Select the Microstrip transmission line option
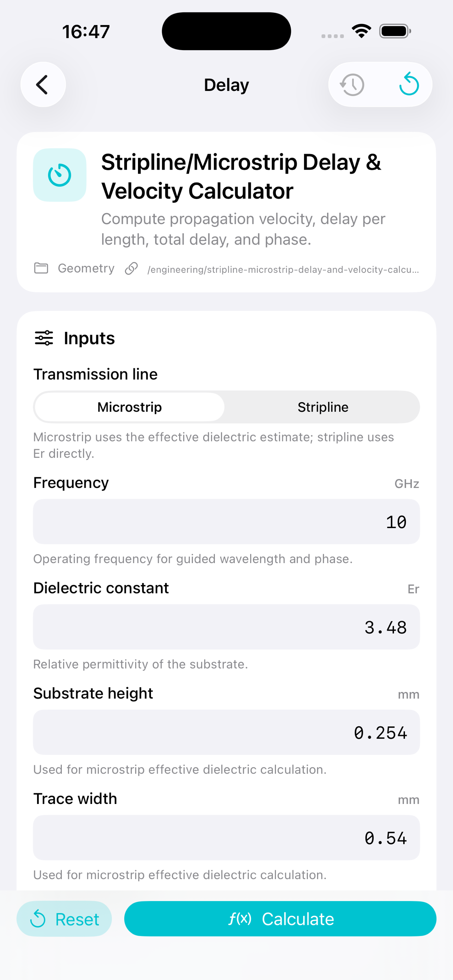Screen dimensions: 453x980 (130, 407)
